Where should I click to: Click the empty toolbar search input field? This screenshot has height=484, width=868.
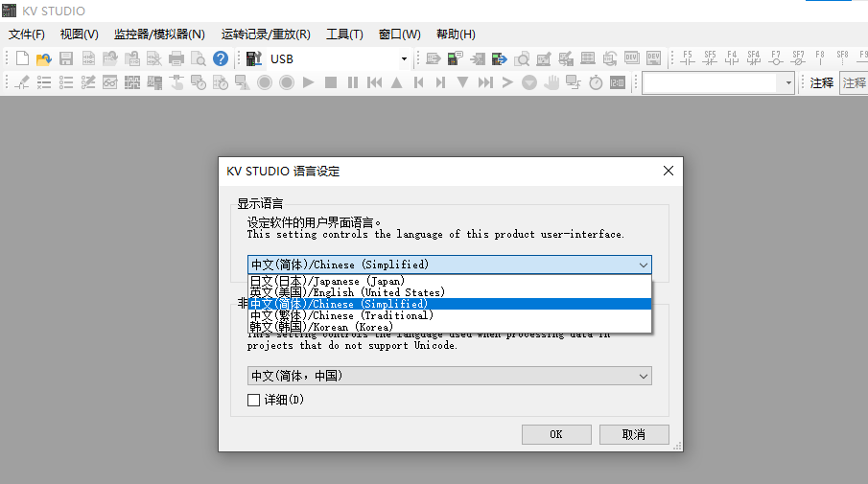pyautogui.click(x=710, y=83)
